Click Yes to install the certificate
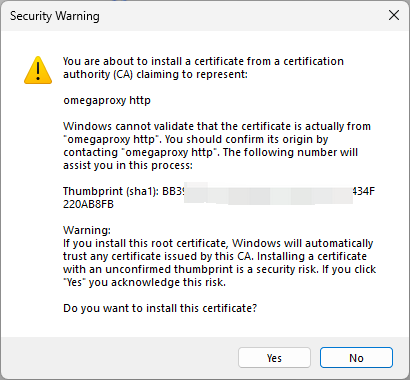Screen dimensions: 410x380 274,358
